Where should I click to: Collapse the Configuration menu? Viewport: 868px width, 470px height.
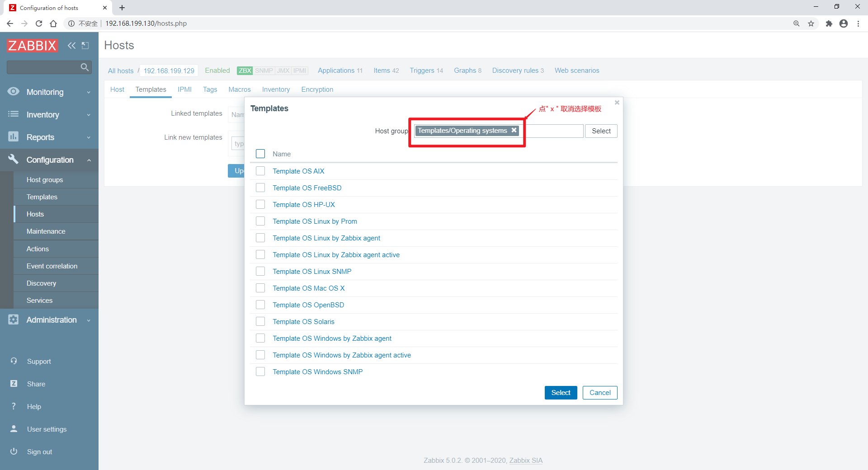tap(49, 160)
